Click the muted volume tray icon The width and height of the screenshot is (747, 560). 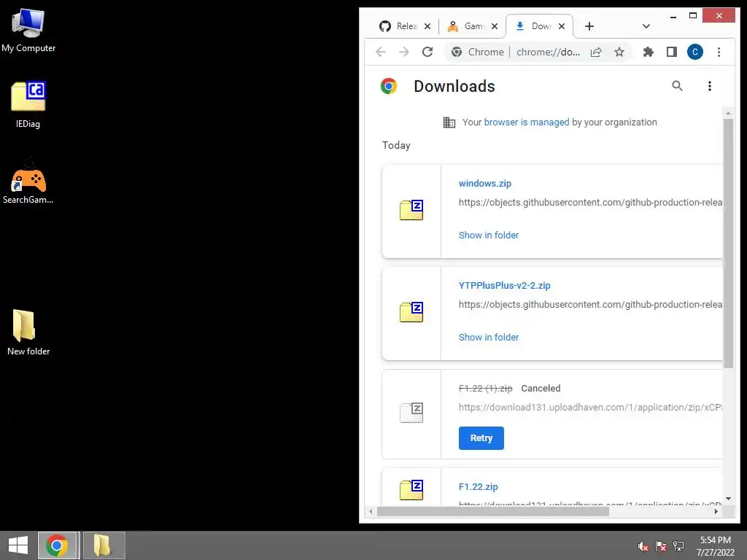point(643,546)
